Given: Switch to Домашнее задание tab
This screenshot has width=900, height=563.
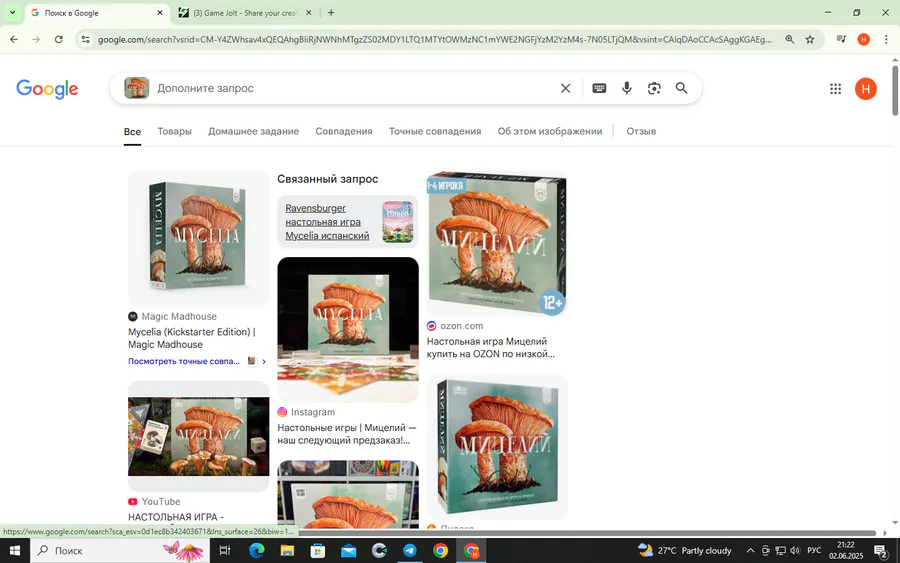Looking at the screenshot, I should pos(253,131).
